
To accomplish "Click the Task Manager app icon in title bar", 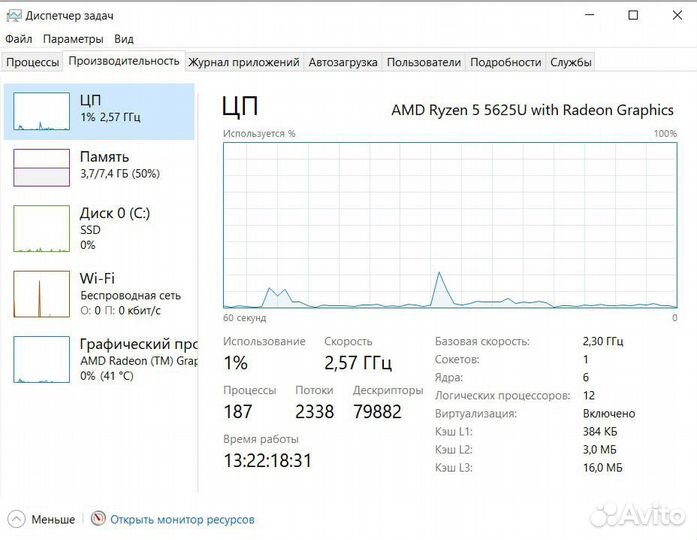I will point(14,15).
